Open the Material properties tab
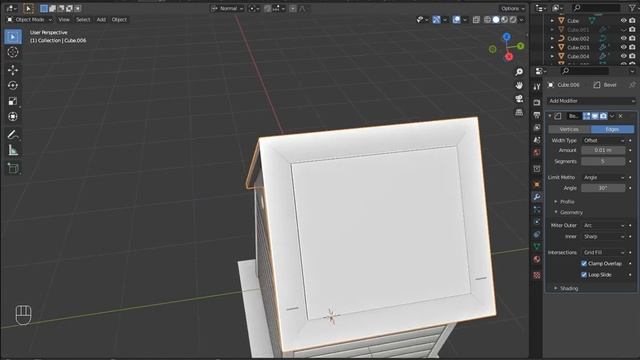The width and height of the screenshot is (640, 360). pos(537,259)
